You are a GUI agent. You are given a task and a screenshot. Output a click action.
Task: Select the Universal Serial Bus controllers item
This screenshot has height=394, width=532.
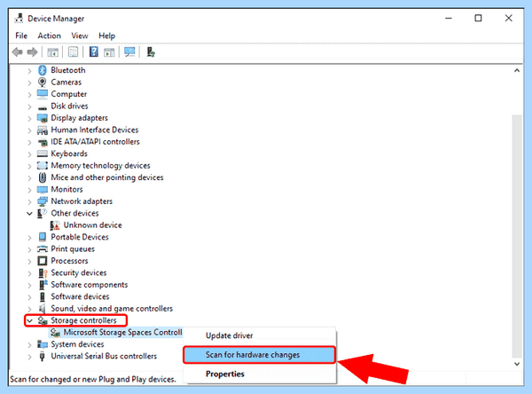coord(104,357)
